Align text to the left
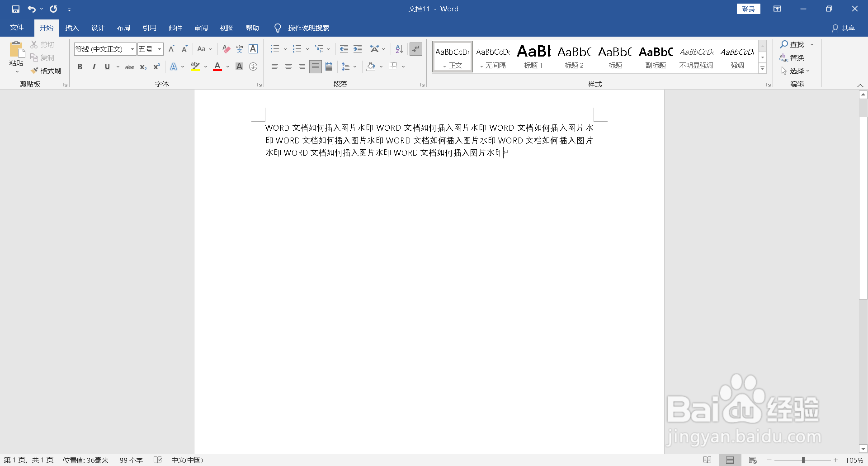Viewport: 868px width, 466px height. click(275, 67)
